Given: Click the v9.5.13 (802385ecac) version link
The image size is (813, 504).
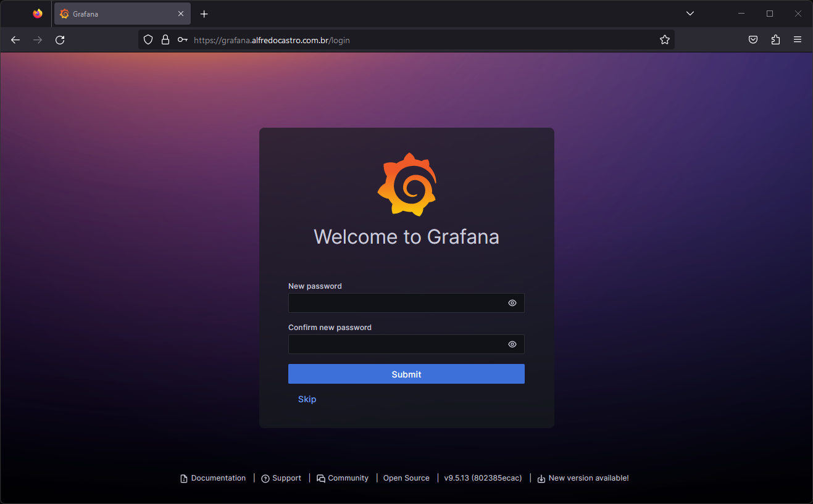Looking at the screenshot, I should pyautogui.click(x=483, y=478).
